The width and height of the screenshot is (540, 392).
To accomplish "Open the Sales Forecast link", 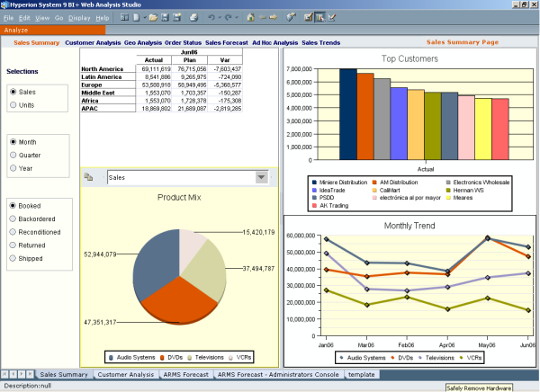I will [226, 42].
